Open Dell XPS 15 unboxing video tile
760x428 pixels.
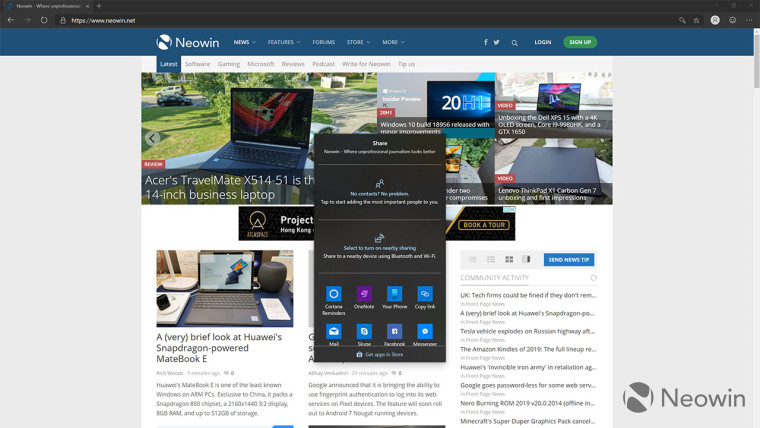click(x=554, y=105)
